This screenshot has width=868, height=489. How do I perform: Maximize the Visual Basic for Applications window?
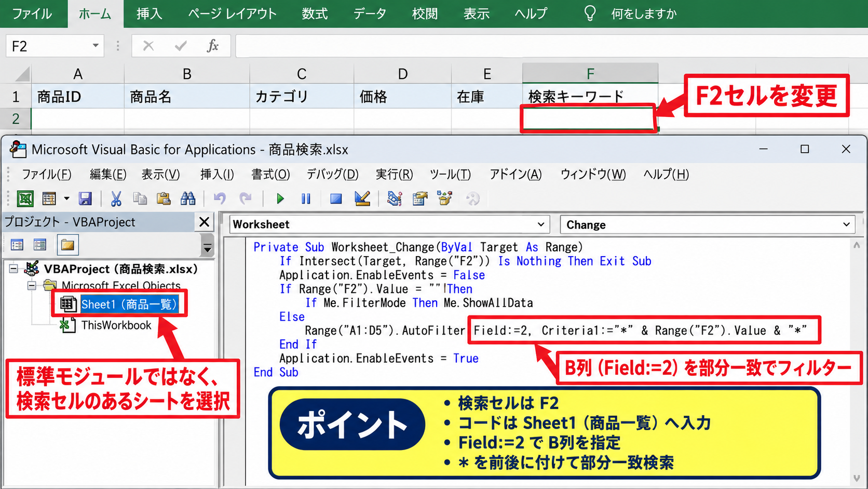805,149
